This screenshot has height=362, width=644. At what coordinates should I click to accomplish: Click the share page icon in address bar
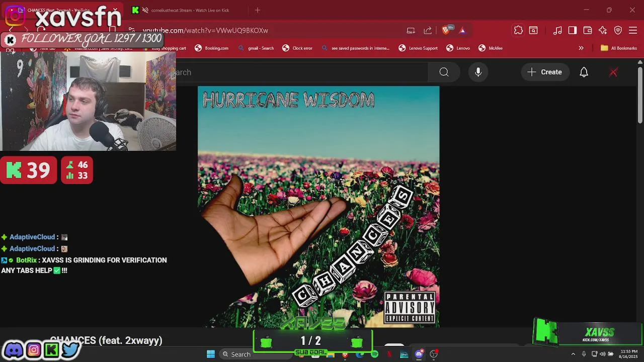click(428, 31)
